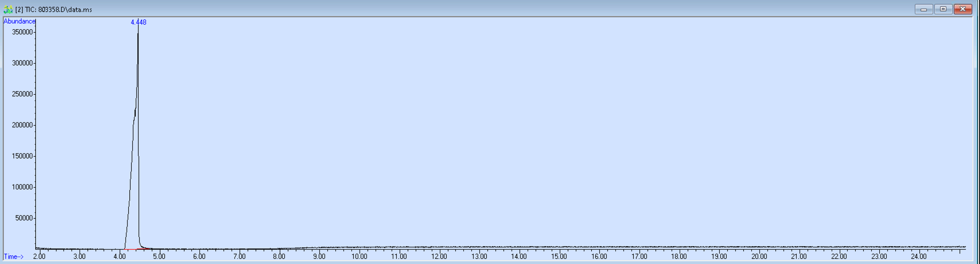Click the 350000 abundance tick label
This screenshot has width=980, height=264.
click(x=22, y=32)
